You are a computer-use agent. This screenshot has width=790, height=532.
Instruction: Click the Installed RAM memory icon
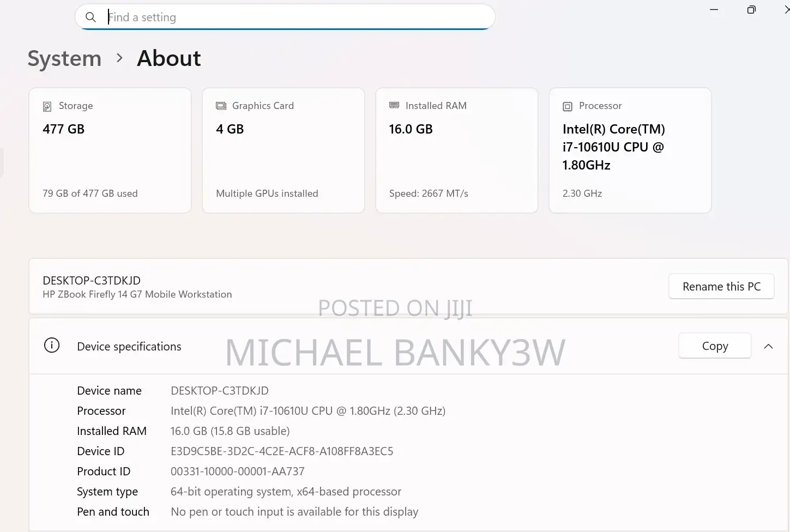394,105
